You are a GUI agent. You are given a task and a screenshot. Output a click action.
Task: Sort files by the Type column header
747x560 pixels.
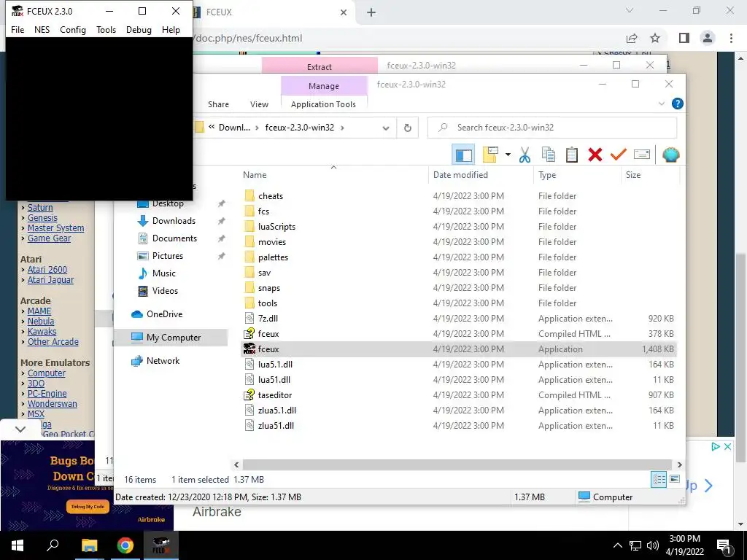click(x=547, y=175)
